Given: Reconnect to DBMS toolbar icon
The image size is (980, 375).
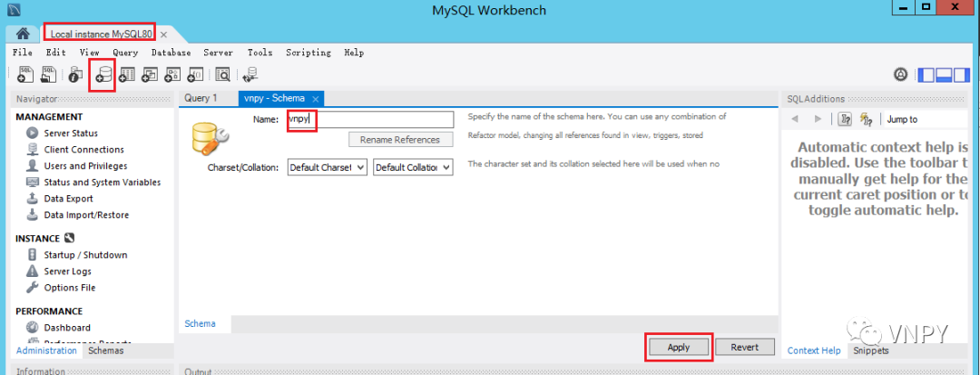Looking at the screenshot, I should tap(250, 74).
